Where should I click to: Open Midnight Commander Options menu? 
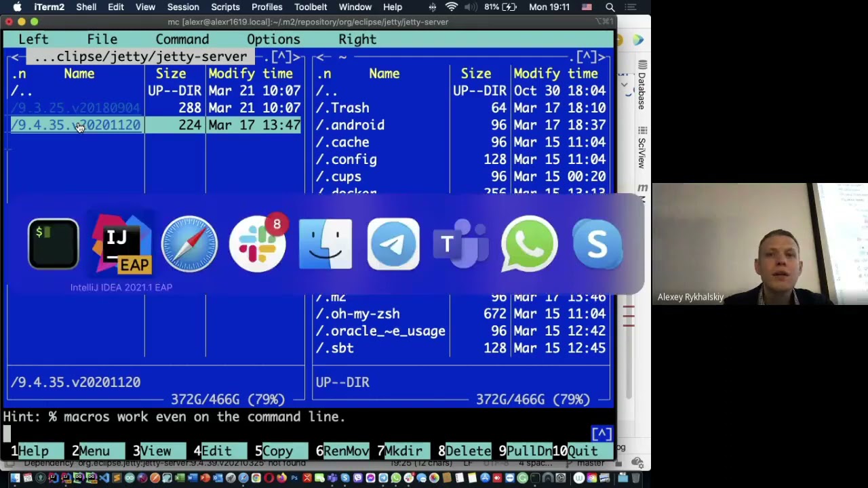pyautogui.click(x=273, y=39)
